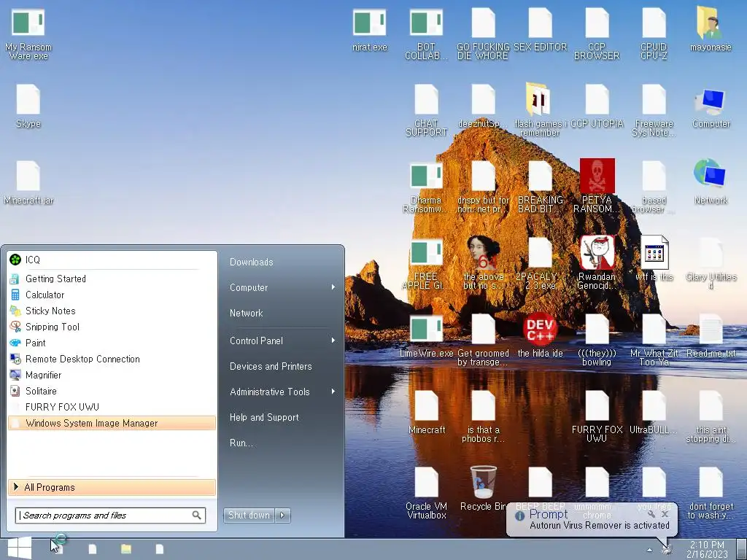Select the njrat.exe desktop icon
This screenshot has width=747, height=560.
point(370,29)
